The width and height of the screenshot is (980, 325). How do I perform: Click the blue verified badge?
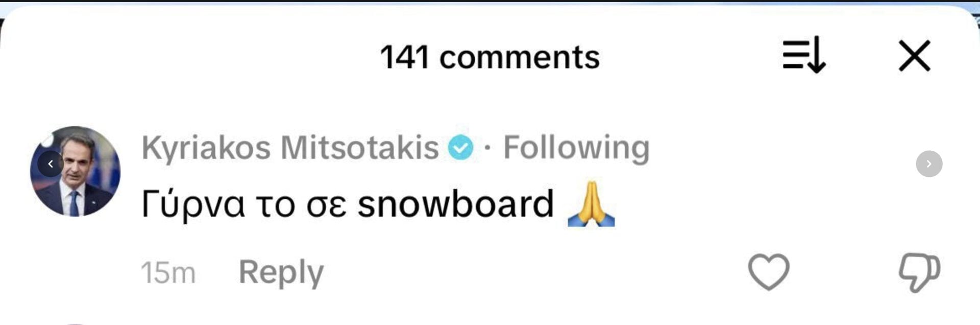(x=460, y=148)
